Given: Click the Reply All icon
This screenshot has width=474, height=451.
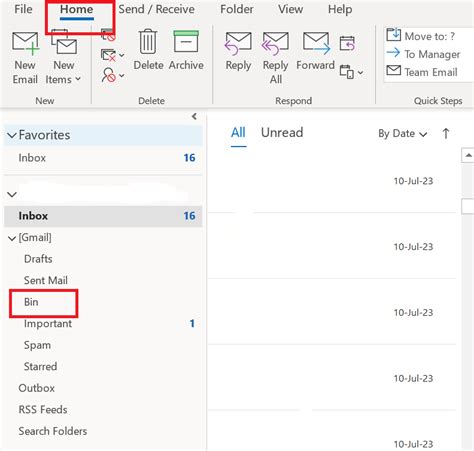Looking at the screenshot, I should pyautogui.click(x=275, y=43).
